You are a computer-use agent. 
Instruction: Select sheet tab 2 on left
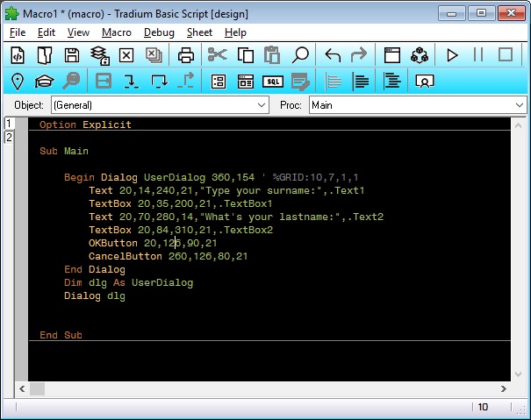pyautogui.click(x=9, y=138)
